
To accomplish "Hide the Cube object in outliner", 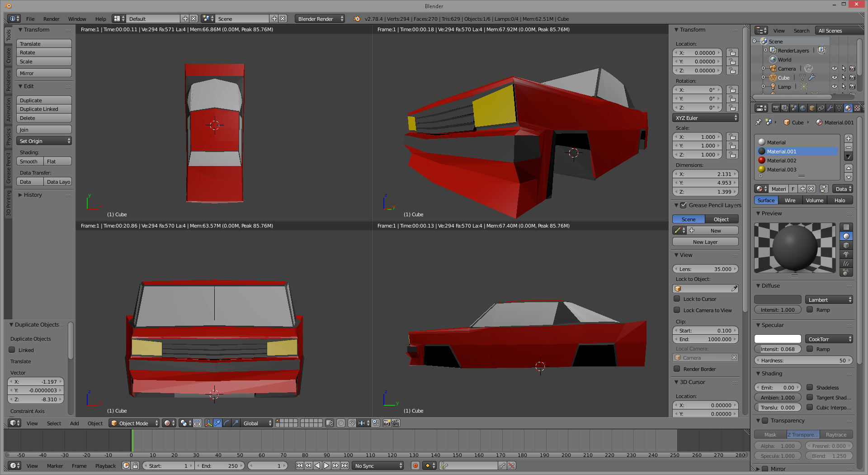I will point(835,78).
